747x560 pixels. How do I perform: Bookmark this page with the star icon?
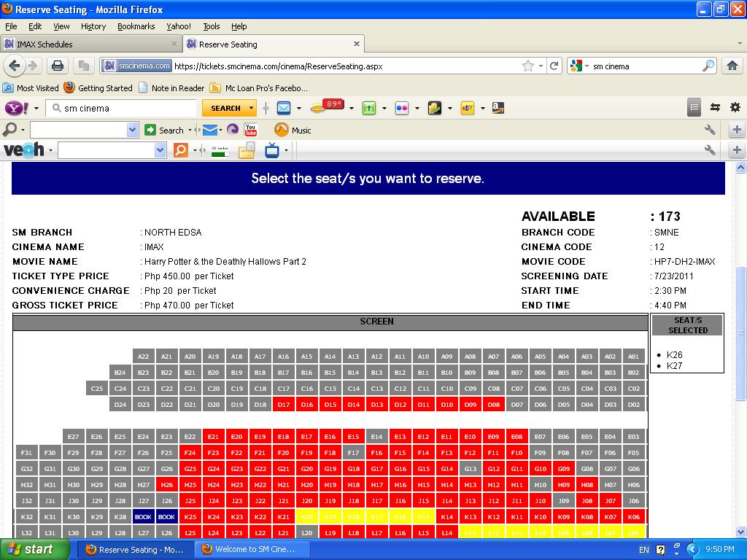528,66
